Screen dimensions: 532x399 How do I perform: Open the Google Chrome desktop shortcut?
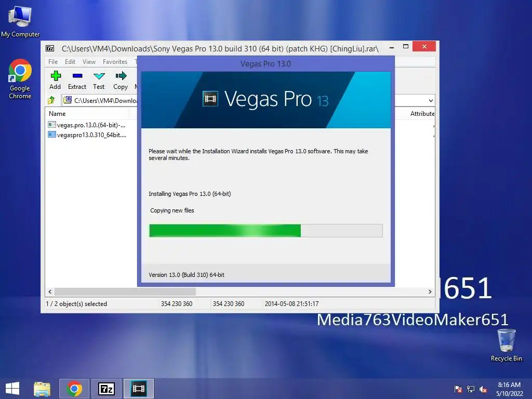click(20, 79)
